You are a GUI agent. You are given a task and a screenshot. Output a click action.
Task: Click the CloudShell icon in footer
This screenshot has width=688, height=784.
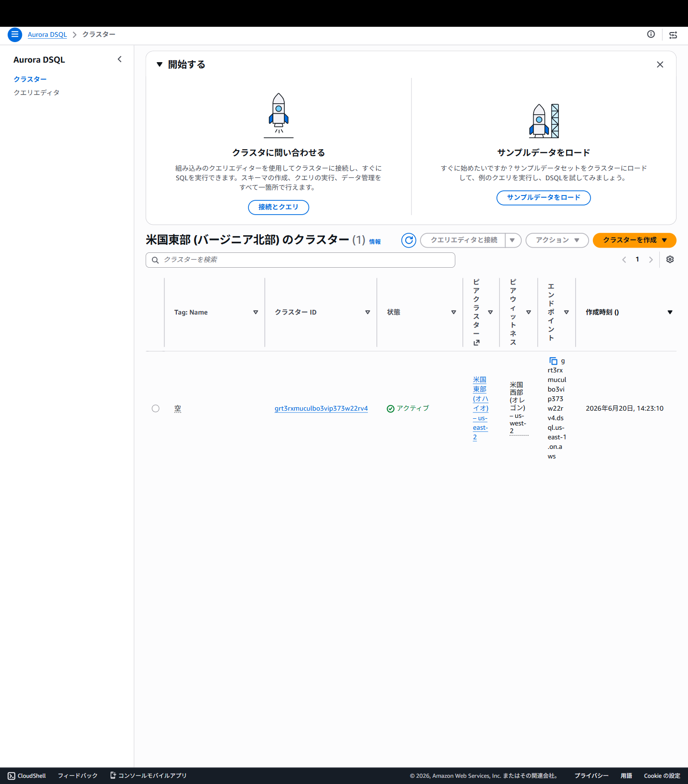(x=11, y=776)
